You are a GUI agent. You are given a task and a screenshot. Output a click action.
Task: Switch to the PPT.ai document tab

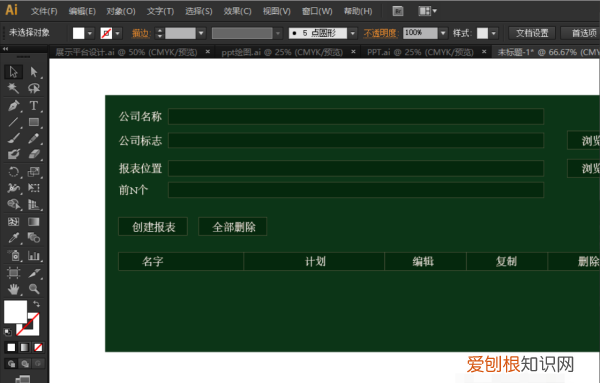coord(420,52)
